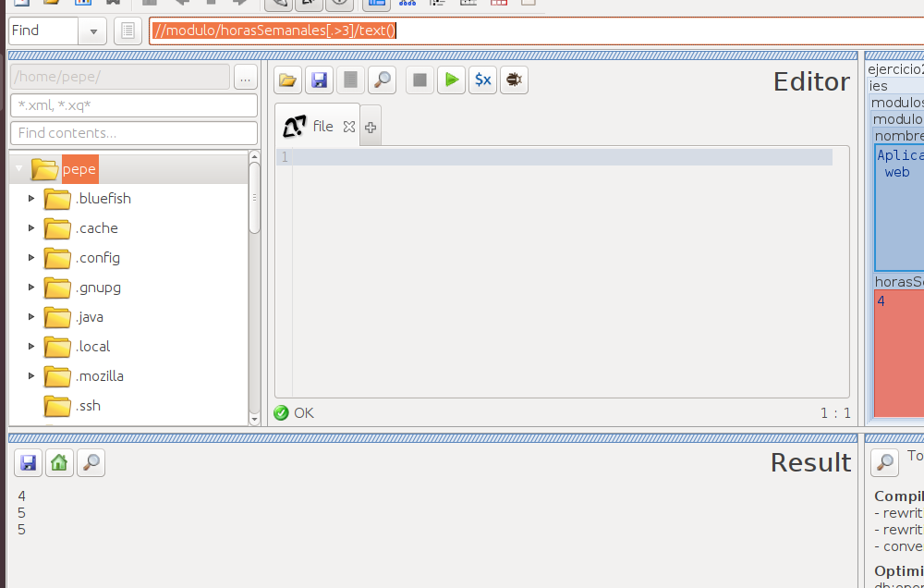Select the .java folder entry
Image resolution: width=924 pixels, height=588 pixels.
pos(90,317)
